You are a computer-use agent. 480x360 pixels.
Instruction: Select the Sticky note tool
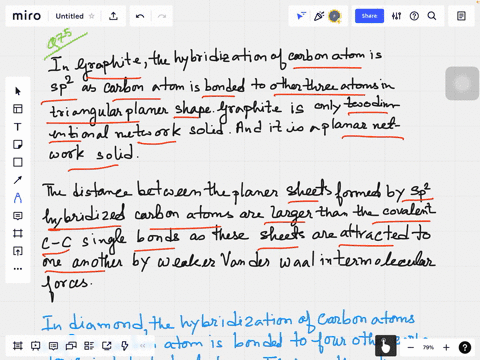coord(18,144)
